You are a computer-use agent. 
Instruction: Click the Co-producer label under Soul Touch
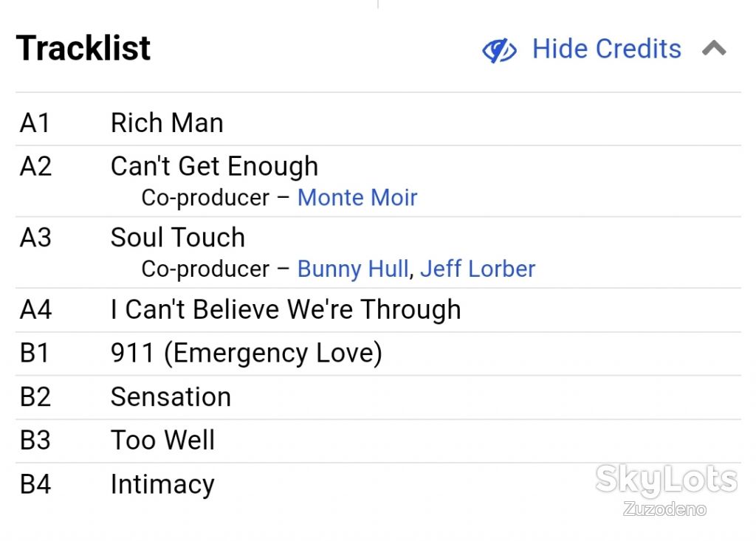(x=205, y=269)
